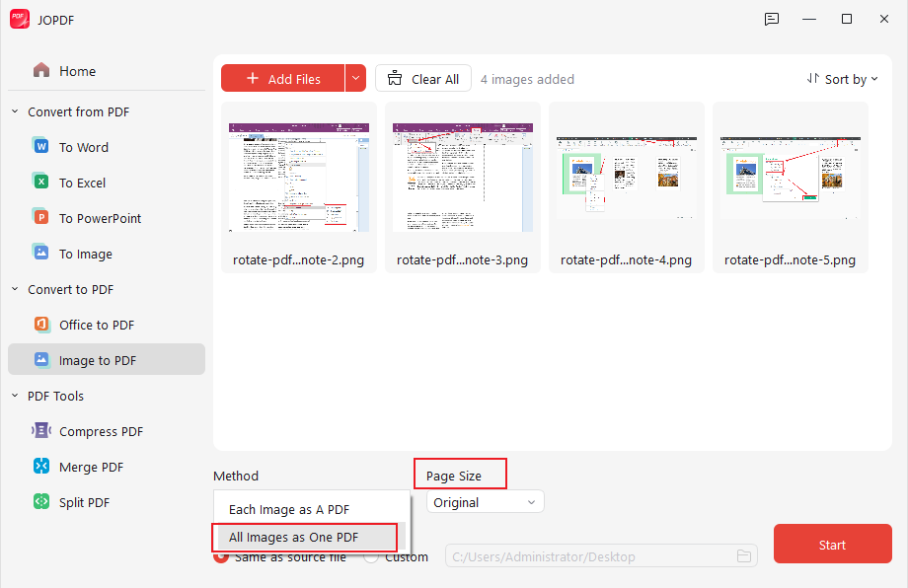Expand the Add Files dropdown arrow
The height and width of the screenshot is (588, 908).
pos(355,78)
